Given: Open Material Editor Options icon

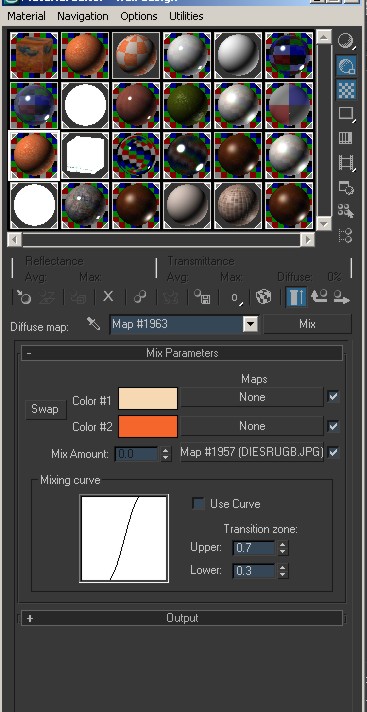Looking at the screenshot, I should tap(347, 187).
